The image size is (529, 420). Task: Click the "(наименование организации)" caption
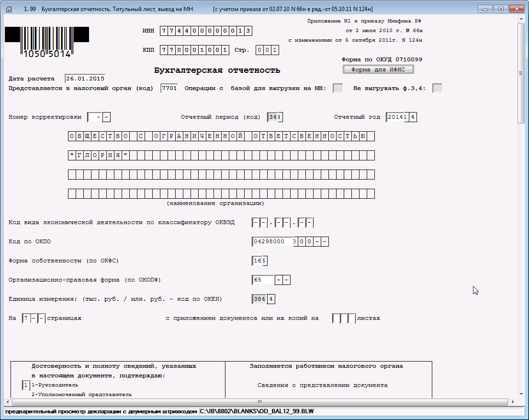coord(215,203)
